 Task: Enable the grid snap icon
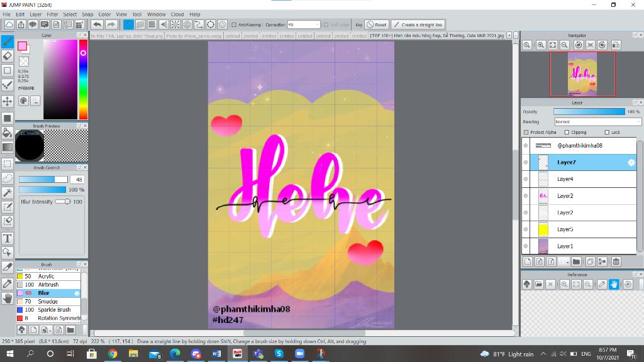[x=152, y=25]
